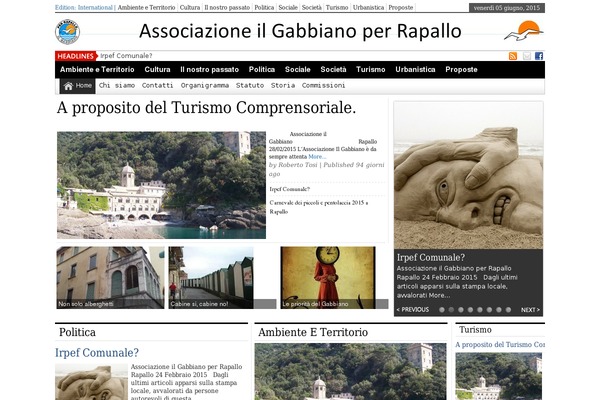This screenshot has height=400, width=600.
Task: Go to Home in sub navigation
Action: (x=78, y=86)
